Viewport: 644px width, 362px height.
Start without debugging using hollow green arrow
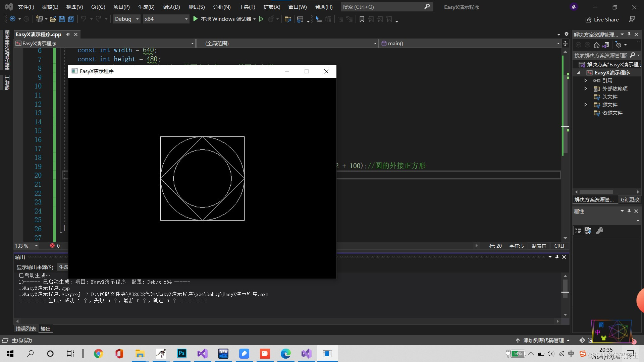(261, 19)
